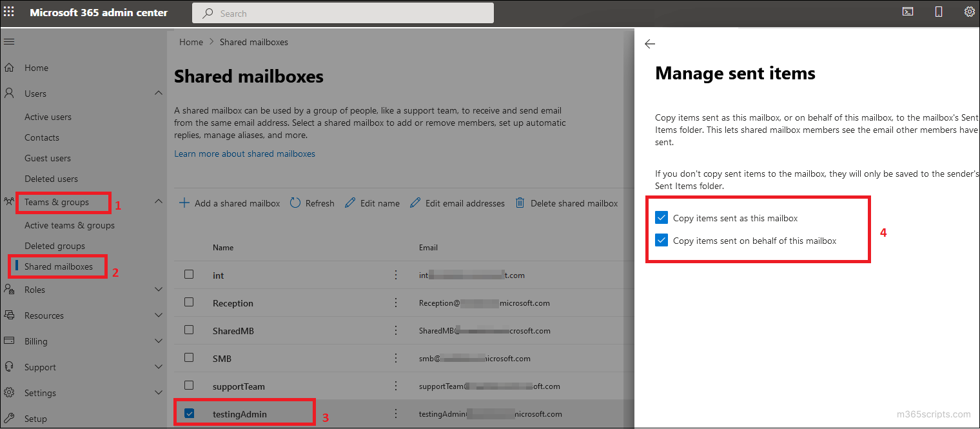Open the Learn more about shared mailboxes link
The image size is (980, 429).
coord(244,154)
